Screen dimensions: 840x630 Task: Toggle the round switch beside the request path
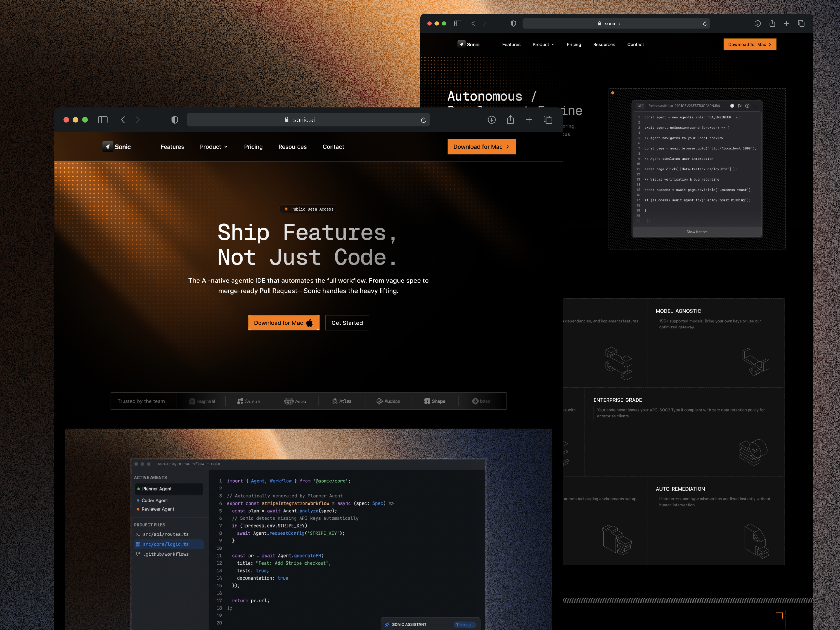pyautogui.click(x=732, y=106)
